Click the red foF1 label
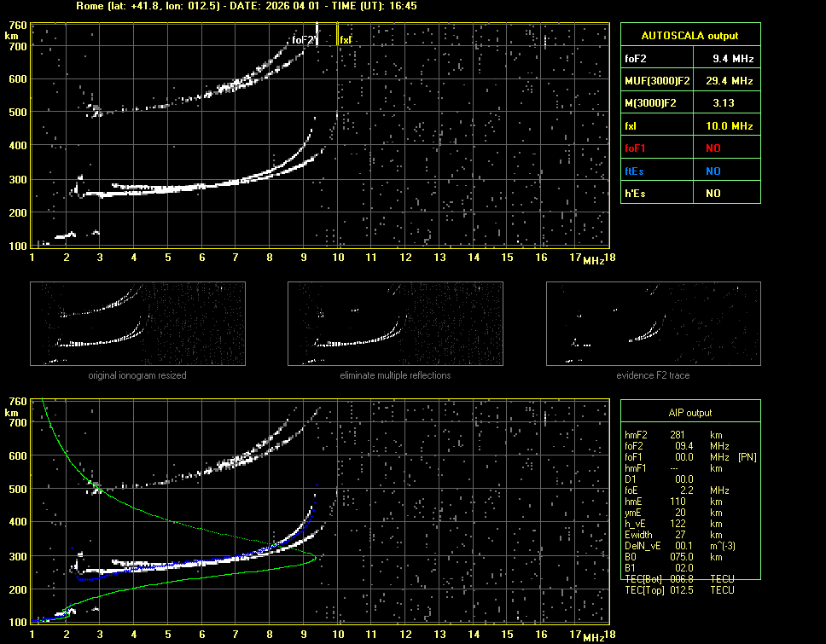The width and height of the screenshot is (826, 644). coord(636,148)
